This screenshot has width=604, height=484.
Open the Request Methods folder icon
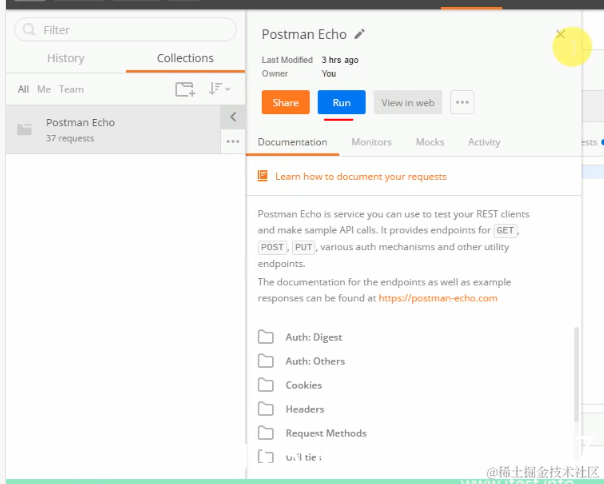pyautogui.click(x=266, y=433)
